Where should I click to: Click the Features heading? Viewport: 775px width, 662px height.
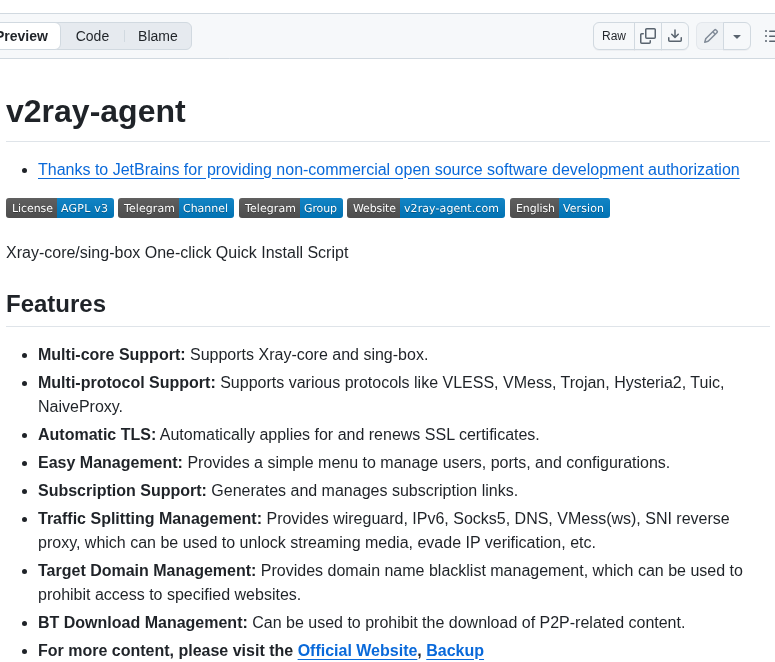tap(56, 304)
